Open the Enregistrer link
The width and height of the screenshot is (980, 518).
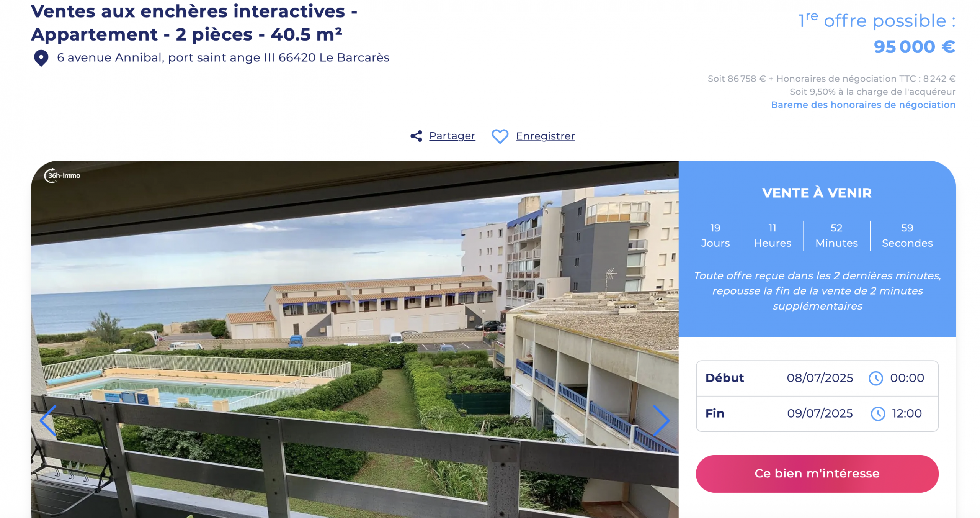[545, 136]
